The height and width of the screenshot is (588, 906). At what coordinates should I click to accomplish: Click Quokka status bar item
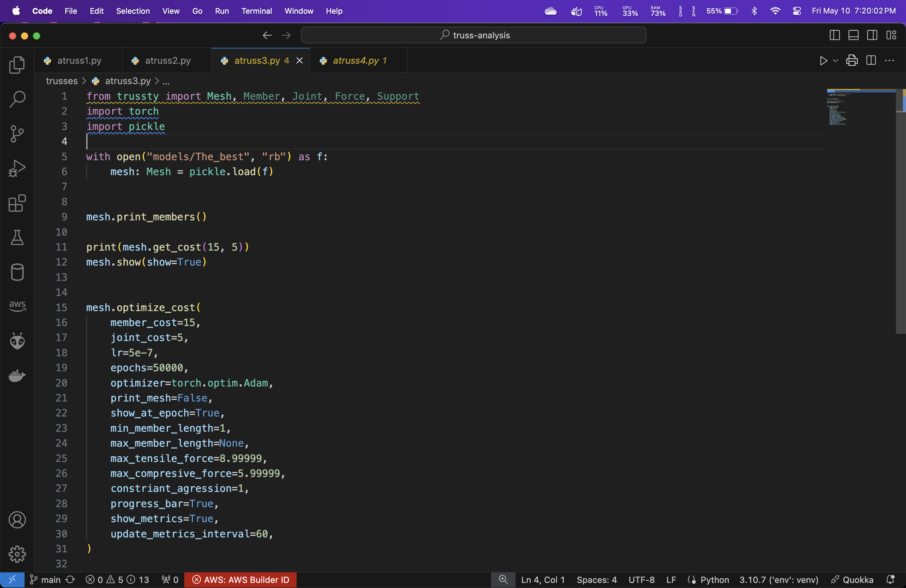click(x=852, y=580)
